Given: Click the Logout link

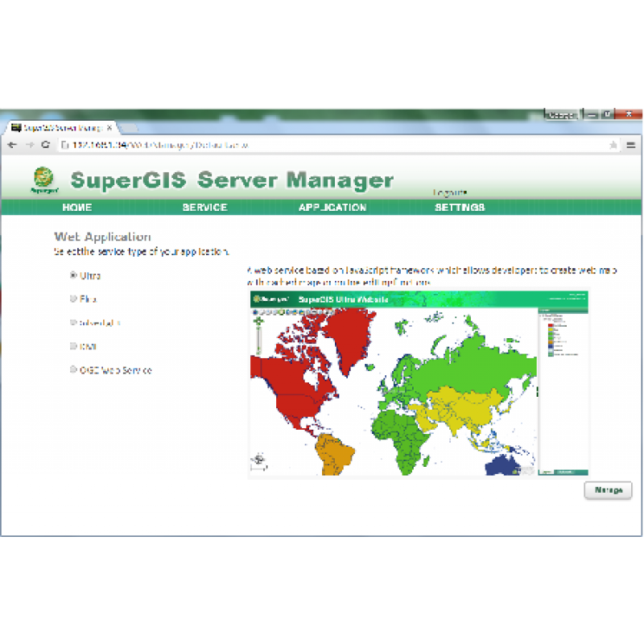Looking at the screenshot, I should (448, 193).
